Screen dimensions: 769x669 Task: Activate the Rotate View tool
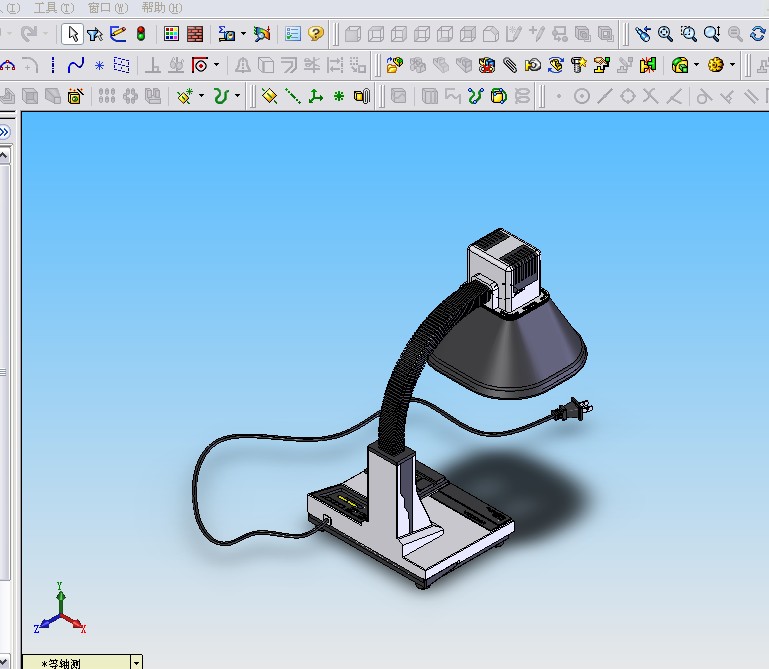758,34
